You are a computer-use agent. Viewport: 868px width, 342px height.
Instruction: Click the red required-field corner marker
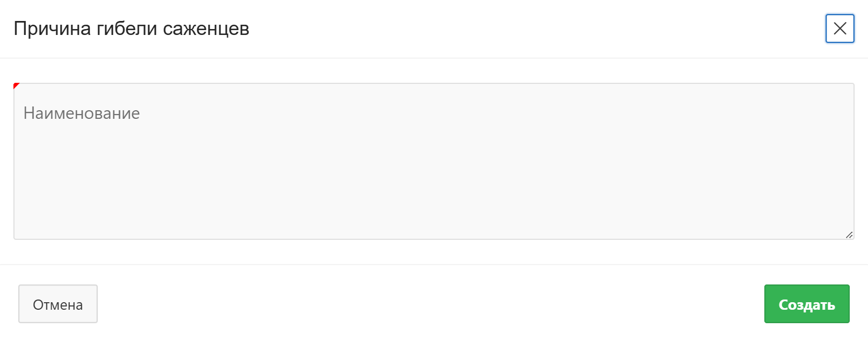point(16,85)
